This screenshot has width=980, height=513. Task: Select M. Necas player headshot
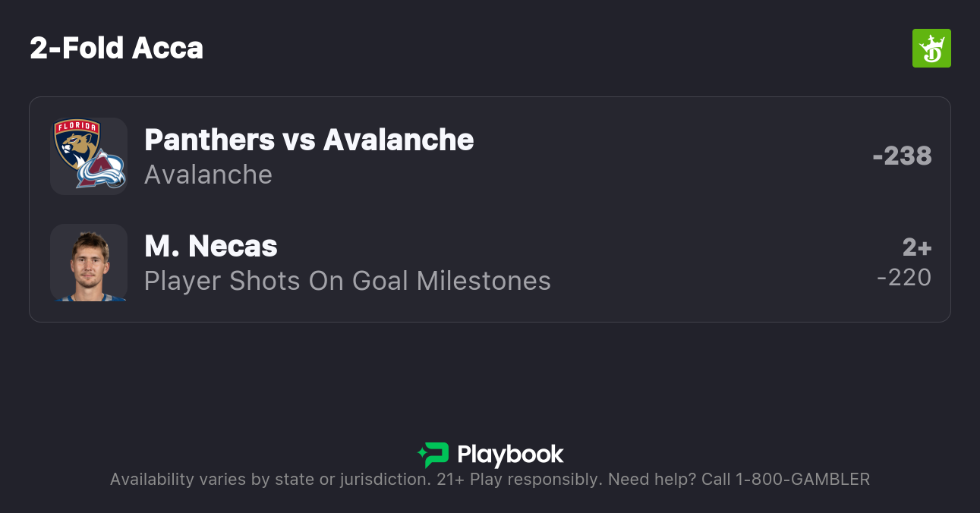(89, 263)
